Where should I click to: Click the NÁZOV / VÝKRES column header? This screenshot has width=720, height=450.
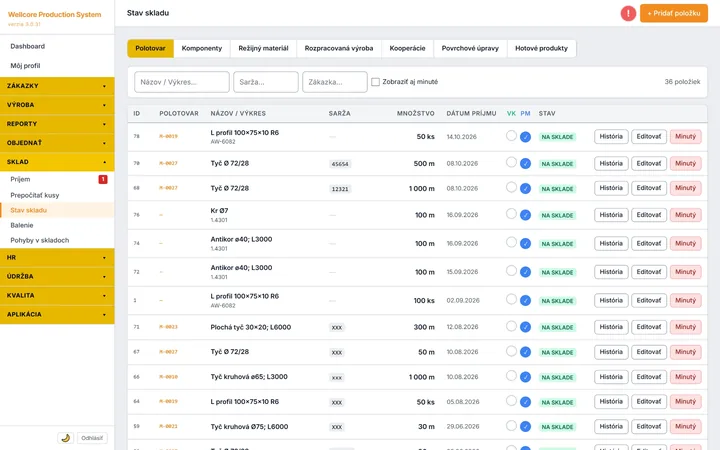pyautogui.click(x=238, y=113)
